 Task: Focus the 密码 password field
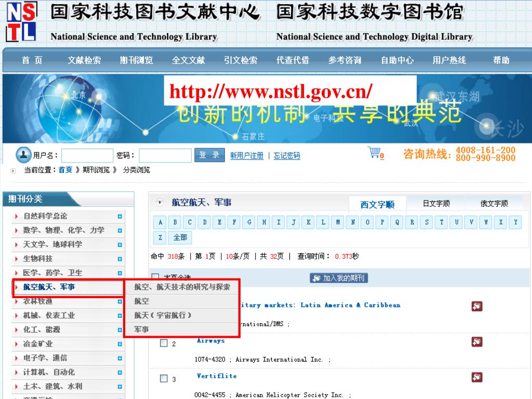165,156
